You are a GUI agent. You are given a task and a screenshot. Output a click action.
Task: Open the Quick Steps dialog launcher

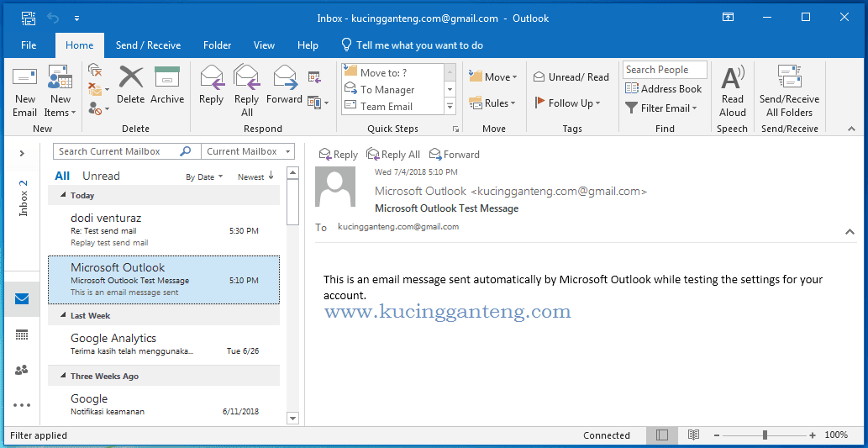tap(455, 129)
